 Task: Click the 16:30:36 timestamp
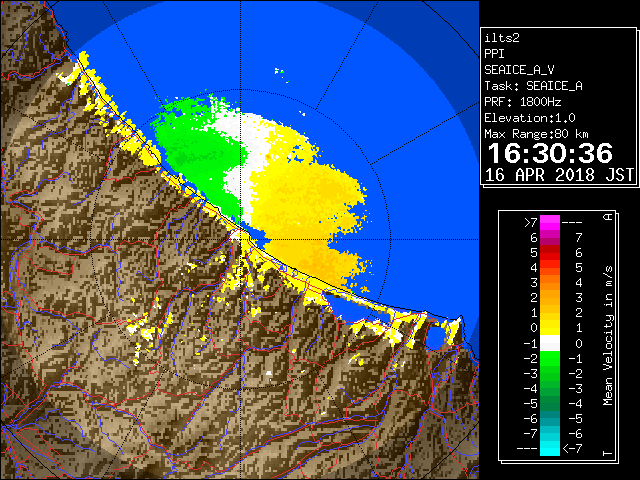(x=550, y=153)
